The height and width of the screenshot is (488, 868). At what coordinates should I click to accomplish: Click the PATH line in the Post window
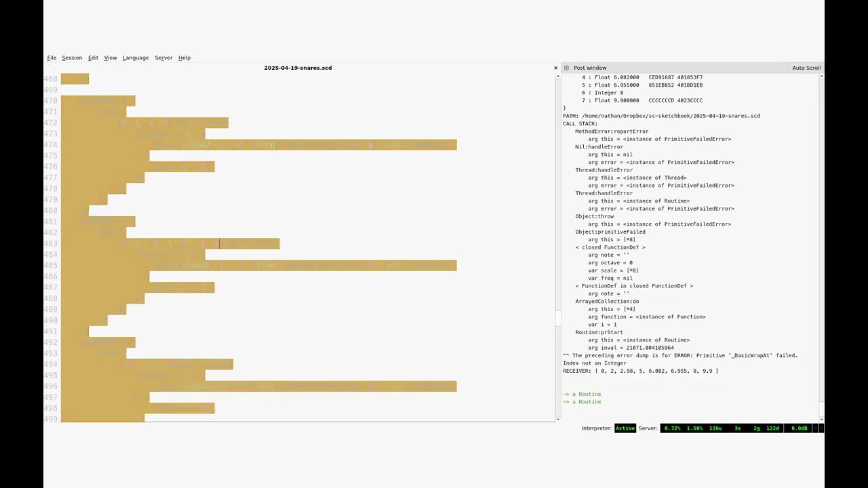[x=661, y=116]
